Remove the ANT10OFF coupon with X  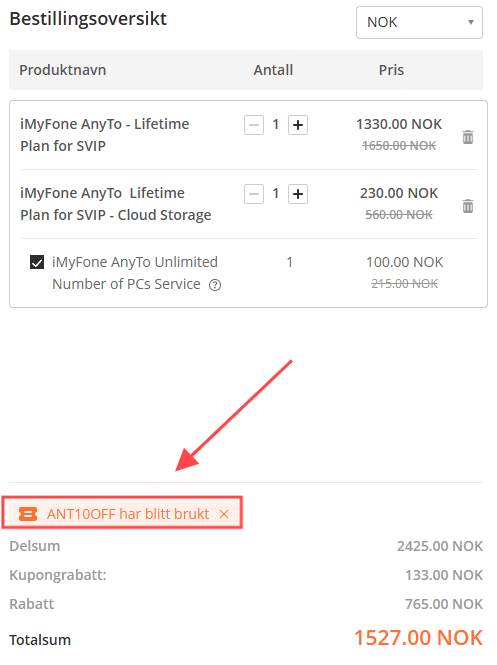pyautogui.click(x=224, y=514)
